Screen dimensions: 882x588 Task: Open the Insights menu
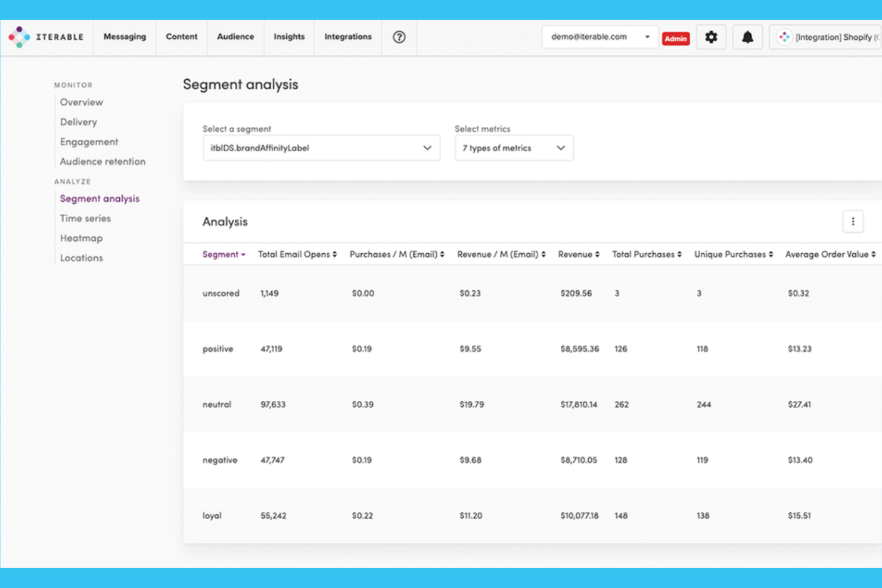289,37
